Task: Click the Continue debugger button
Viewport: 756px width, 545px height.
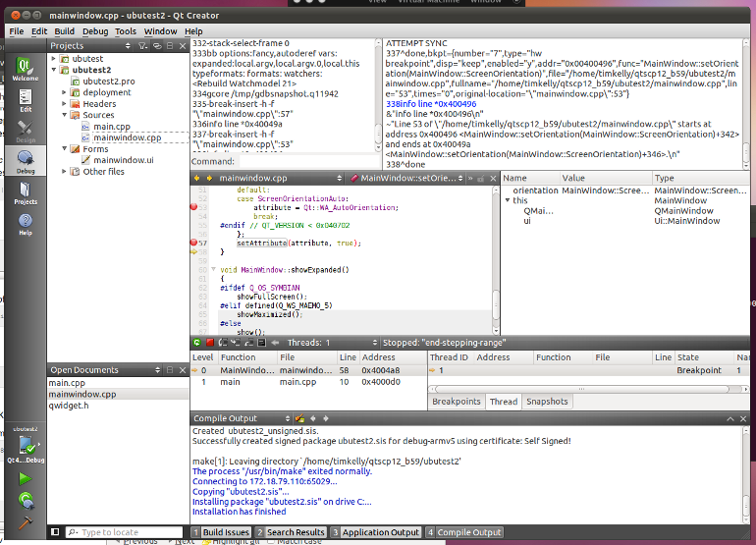Action: (196, 343)
